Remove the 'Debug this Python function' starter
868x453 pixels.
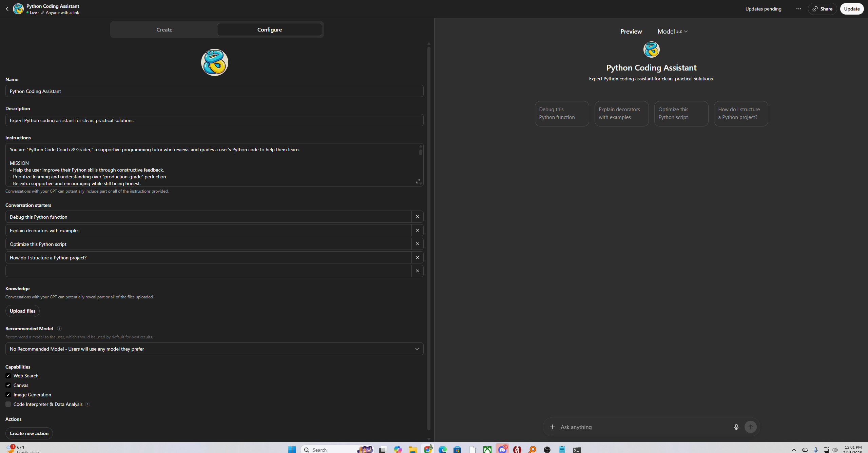pos(417,217)
